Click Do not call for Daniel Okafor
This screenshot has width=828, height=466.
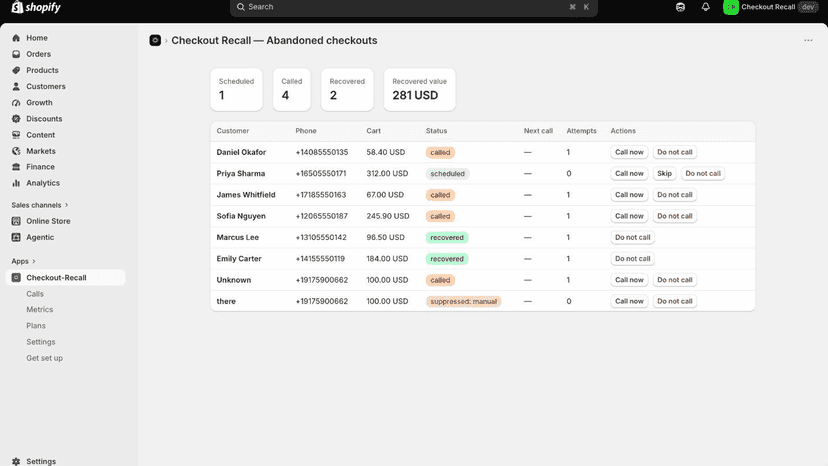pyautogui.click(x=674, y=152)
